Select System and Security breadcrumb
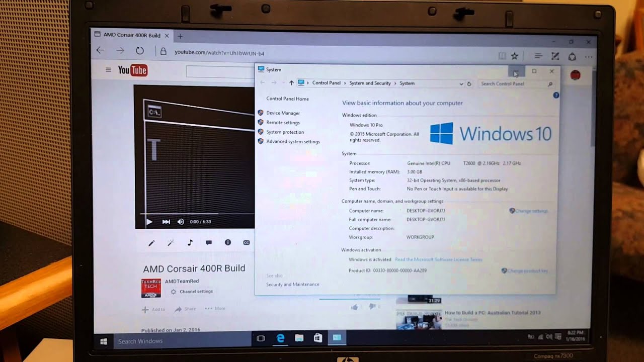Screen dimensions: 644x362 click(x=370, y=83)
